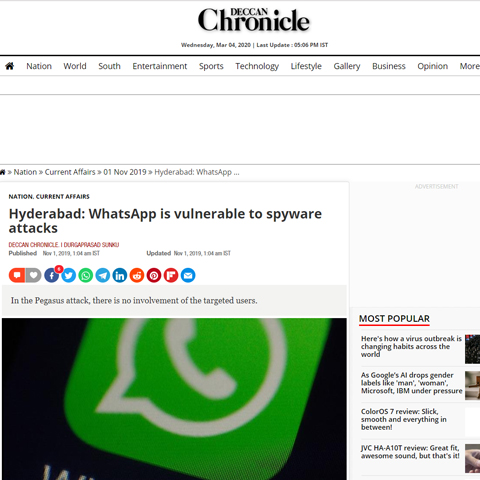Click the heart like icon

(x=33, y=275)
